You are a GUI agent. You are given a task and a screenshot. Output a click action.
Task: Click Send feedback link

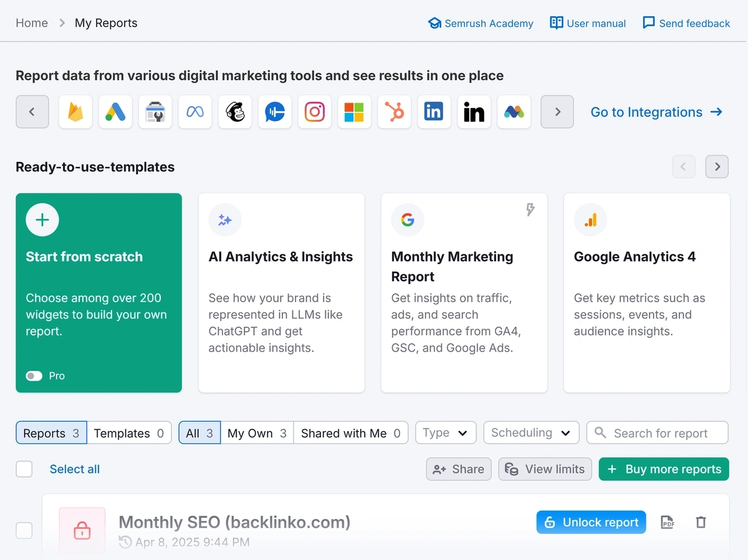click(686, 23)
